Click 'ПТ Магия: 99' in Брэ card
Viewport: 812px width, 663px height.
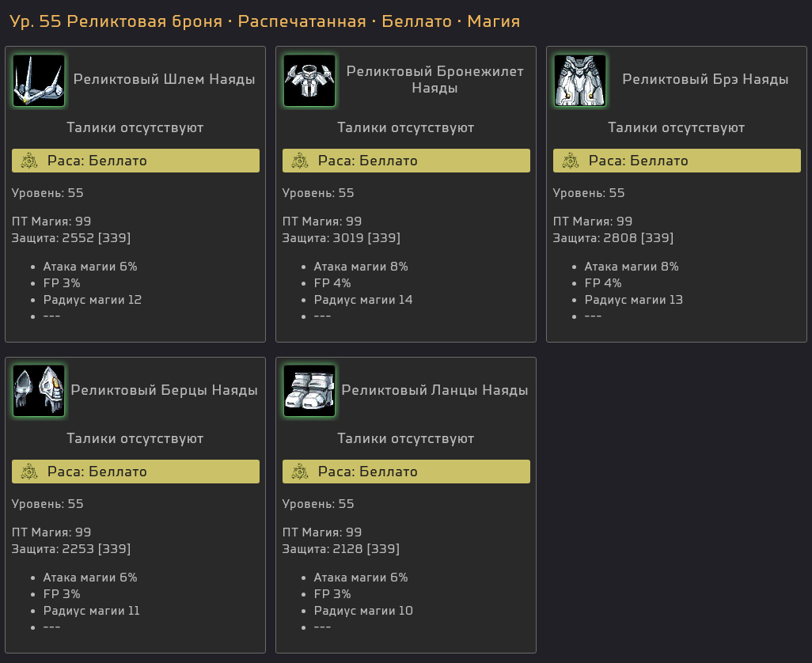coord(593,222)
